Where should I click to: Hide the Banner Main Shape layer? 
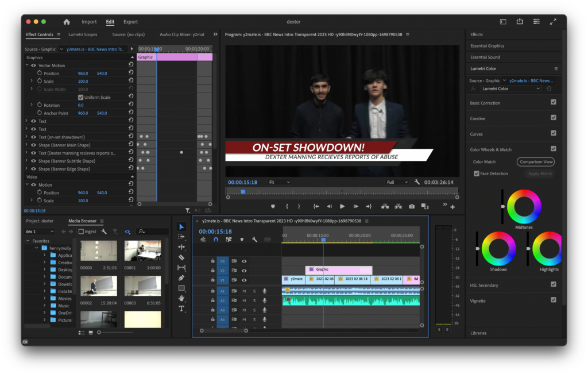click(x=33, y=145)
